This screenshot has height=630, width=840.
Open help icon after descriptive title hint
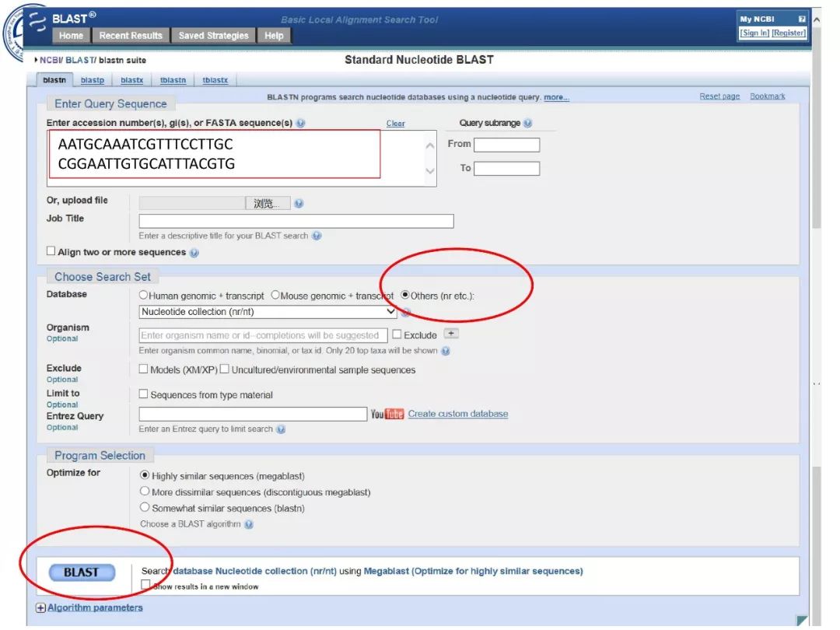tap(317, 236)
